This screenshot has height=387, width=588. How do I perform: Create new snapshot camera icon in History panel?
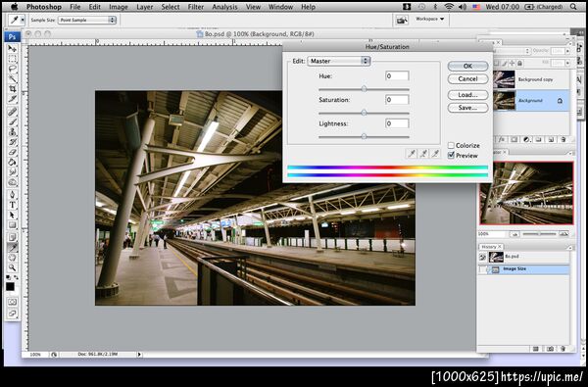(550, 349)
